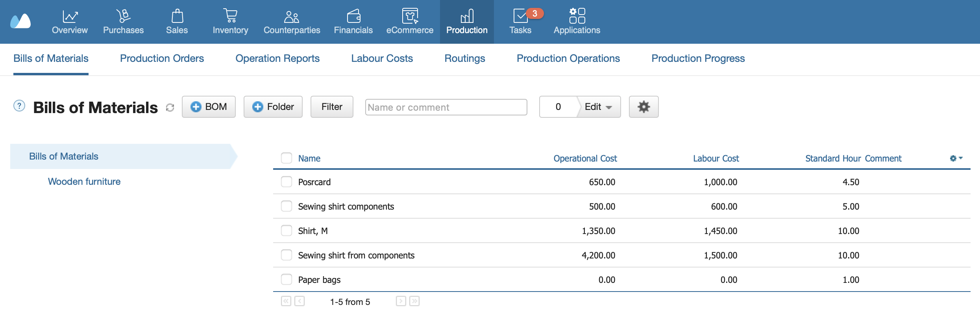The width and height of the screenshot is (980, 314).
Task: Click the help question mark icon
Action: point(19,106)
